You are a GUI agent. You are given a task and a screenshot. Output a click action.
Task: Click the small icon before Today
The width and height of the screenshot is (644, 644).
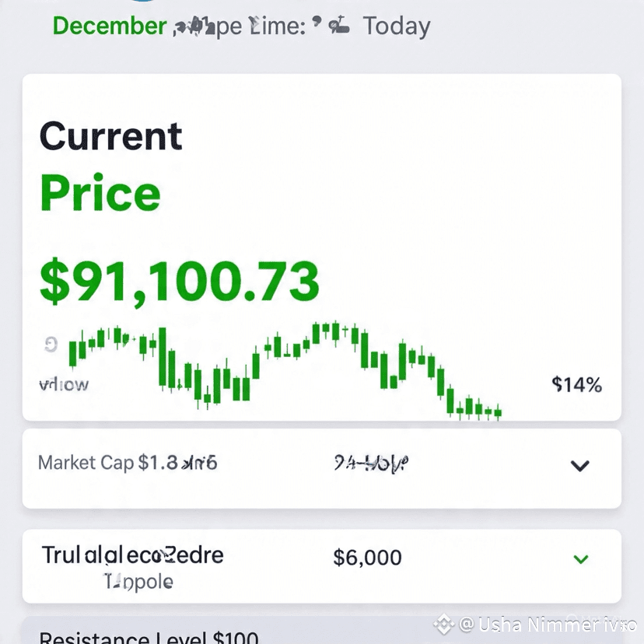pyautogui.click(x=338, y=26)
